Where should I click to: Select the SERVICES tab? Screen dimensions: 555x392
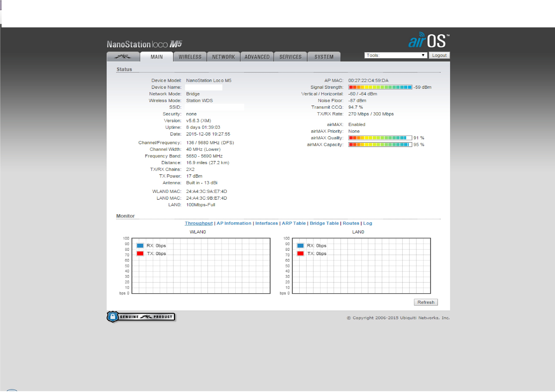(291, 57)
